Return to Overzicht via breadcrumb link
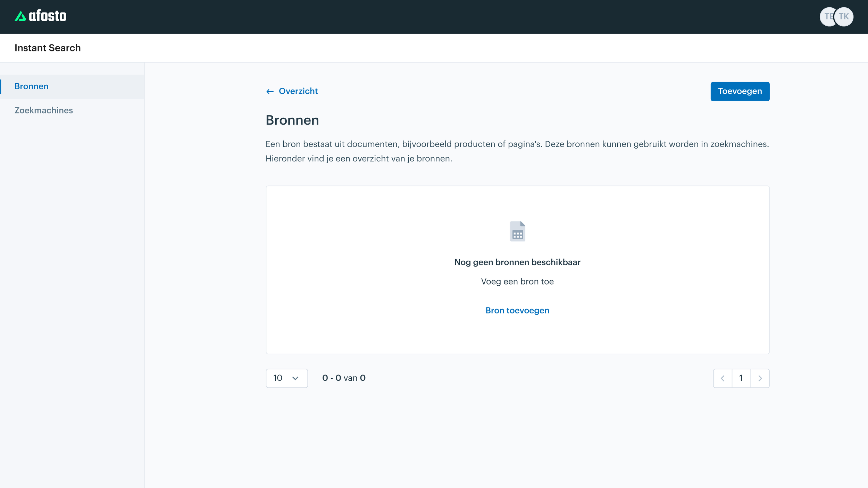This screenshot has width=868, height=488. point(298,91)
